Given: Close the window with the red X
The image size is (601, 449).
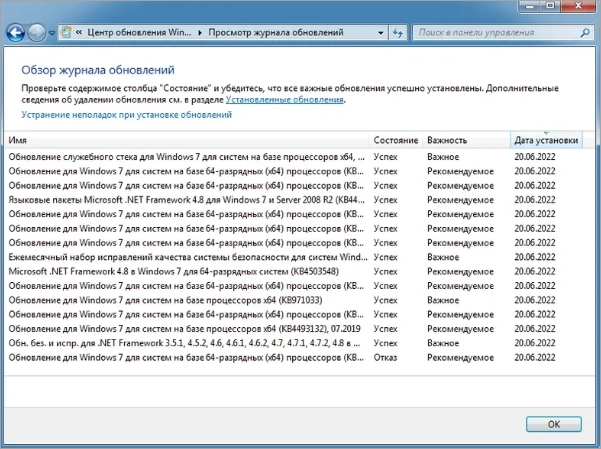Looking at the screenshot, I should 579,6.
